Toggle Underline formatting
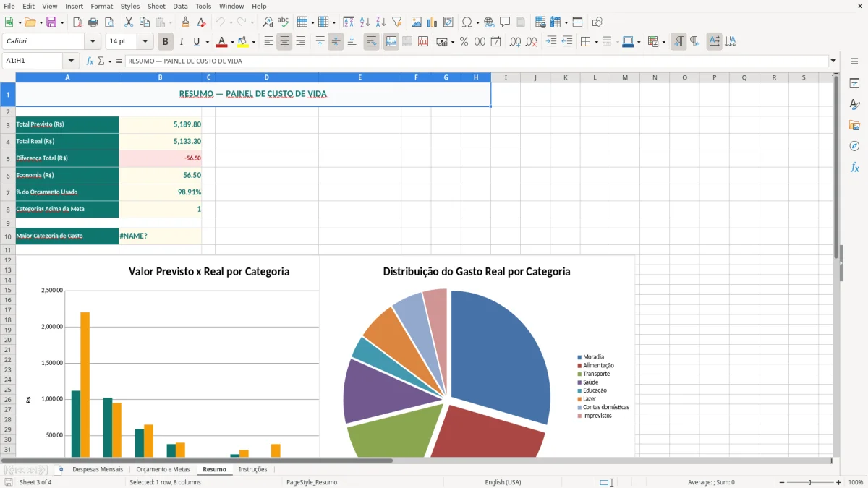 click(196, 42)
